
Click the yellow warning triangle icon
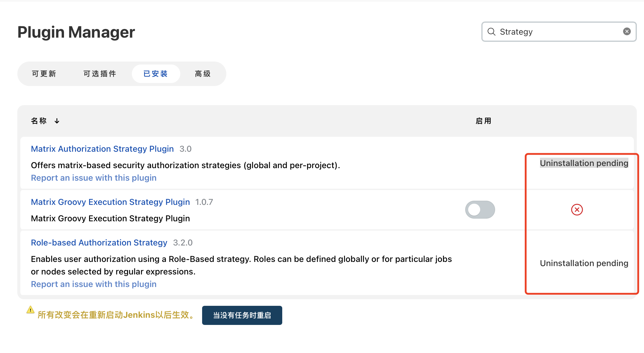[x=30, y=310]
